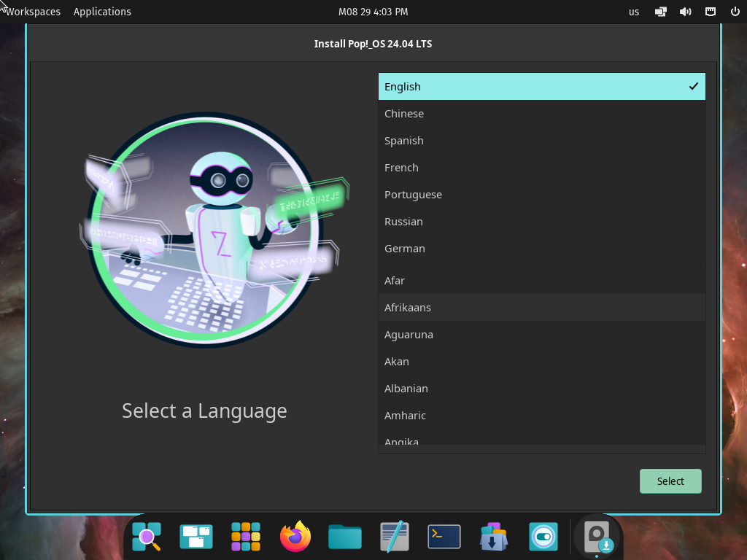Open the Workspaces overview dock icon
747x560 pixels.
pyautogui.click(x=196, y=536)
